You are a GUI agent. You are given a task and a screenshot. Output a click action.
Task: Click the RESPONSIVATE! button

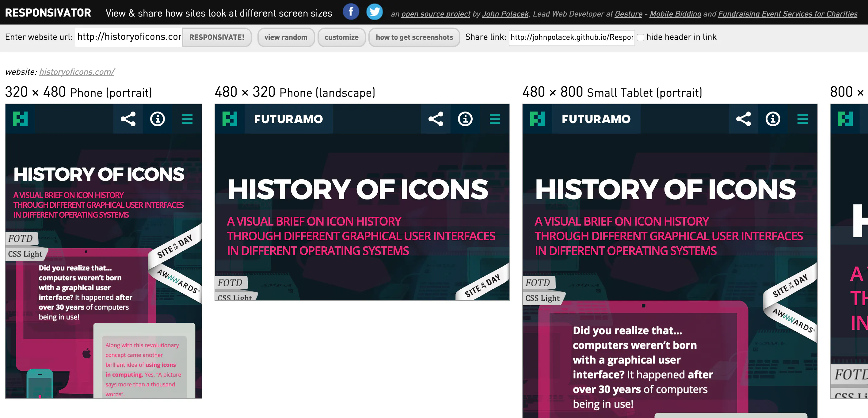(217, 37)
